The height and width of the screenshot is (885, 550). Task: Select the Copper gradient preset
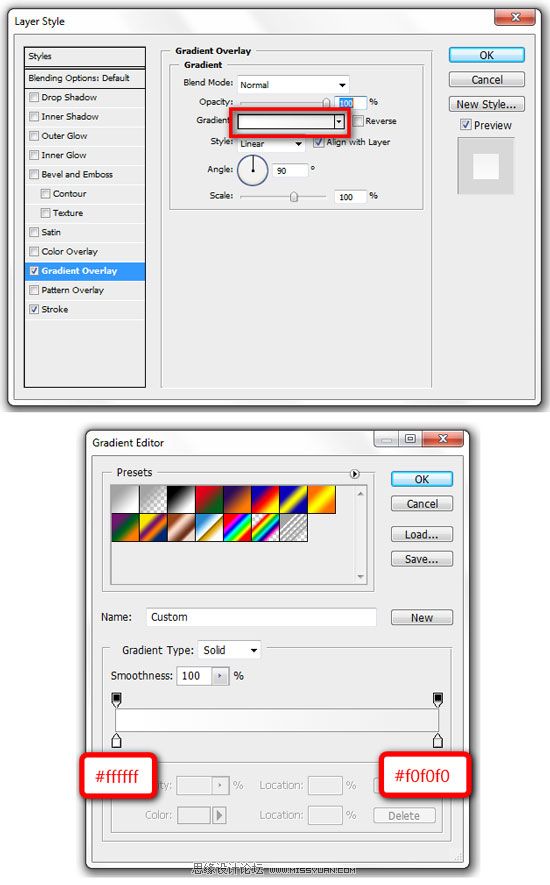pyautogui.click(x=181, y=528)
